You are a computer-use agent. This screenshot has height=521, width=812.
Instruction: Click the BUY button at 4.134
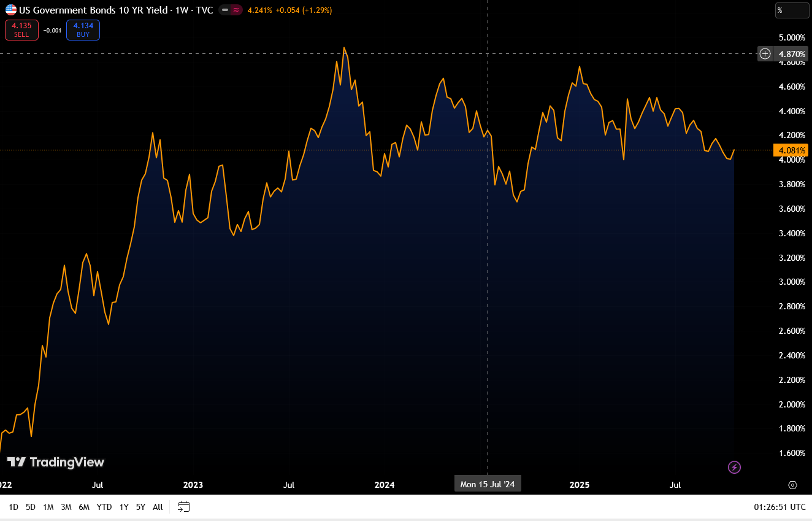pos(83,30)
